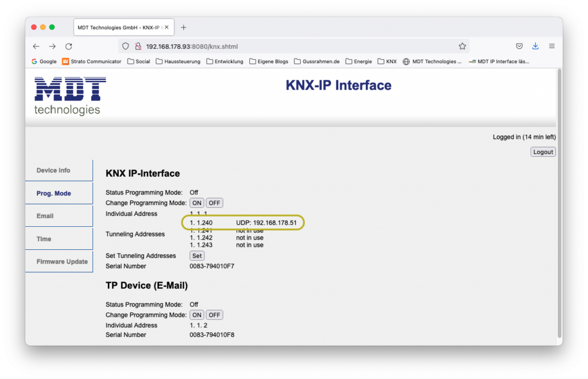Image resolution: width=588 pixels, height=379 pixels.
Task: Click Set for tunneling addresses
Action: coord(197,256)
